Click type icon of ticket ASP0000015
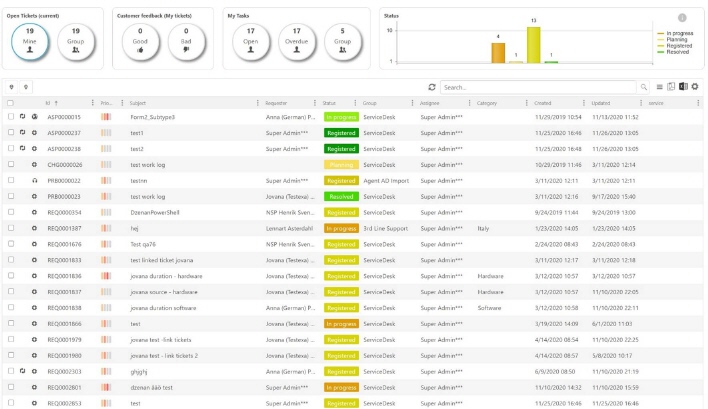The image size is (708, 409). click(34, 116)
